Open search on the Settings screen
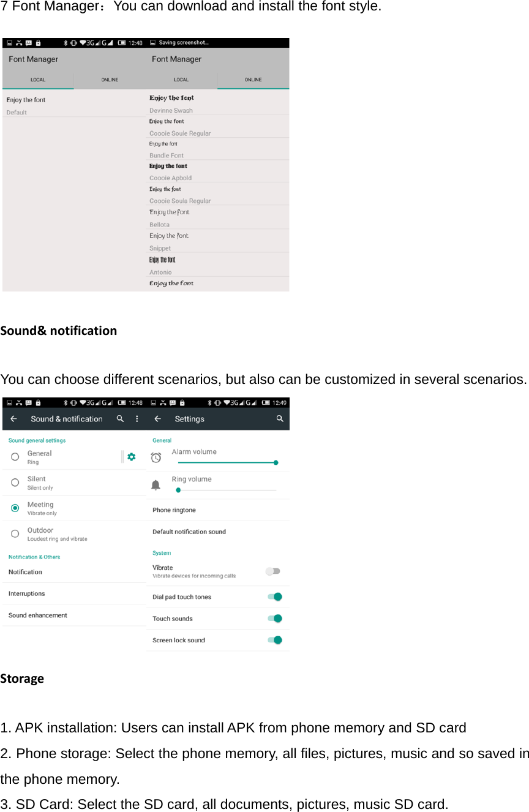This screenshot has height=812, width=529. click(x=280, y=419)
